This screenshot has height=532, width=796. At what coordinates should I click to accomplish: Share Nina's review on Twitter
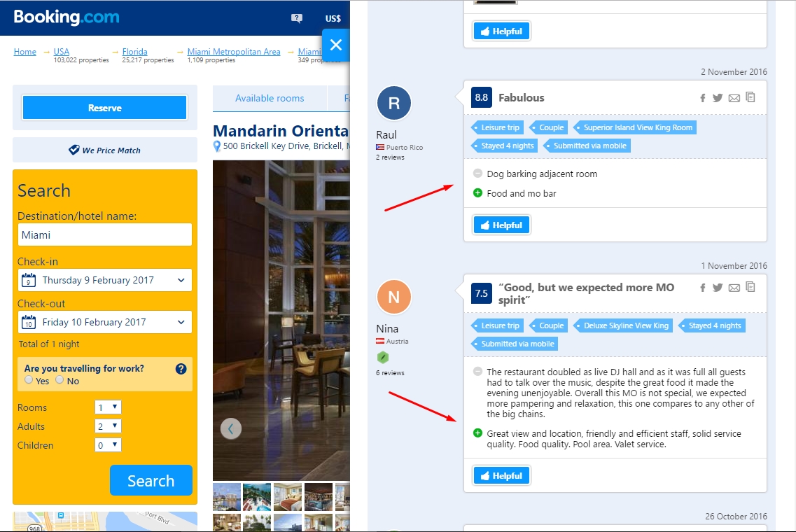[x=718, y=288]
